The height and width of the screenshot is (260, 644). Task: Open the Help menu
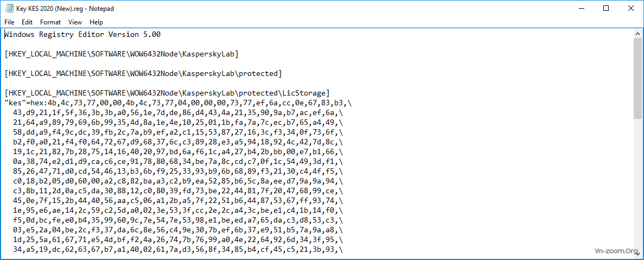tap(96, 22)
